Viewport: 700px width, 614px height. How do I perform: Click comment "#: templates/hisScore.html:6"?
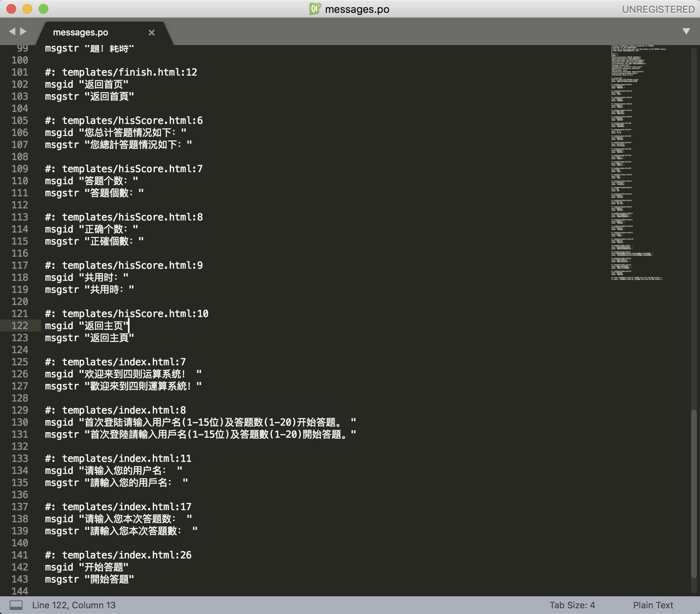[124, 121]
